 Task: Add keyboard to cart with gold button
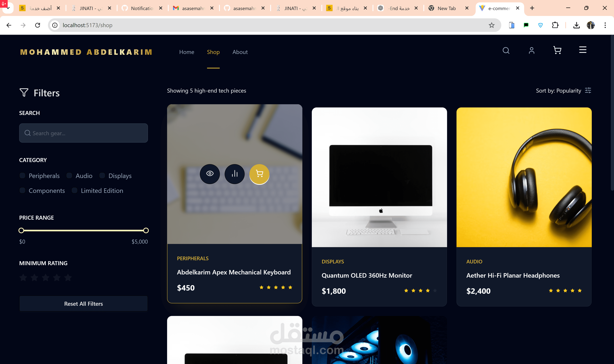click(x=259, y=174)
